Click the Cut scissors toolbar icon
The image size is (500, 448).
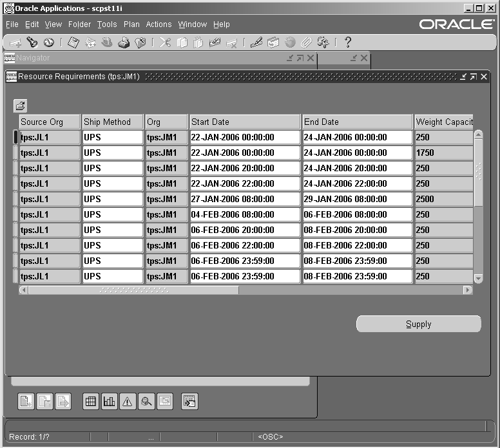165,42
